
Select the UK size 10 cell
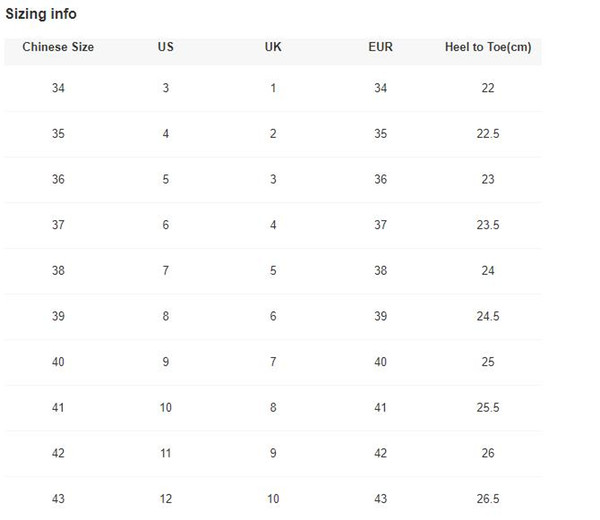point(273,499)
